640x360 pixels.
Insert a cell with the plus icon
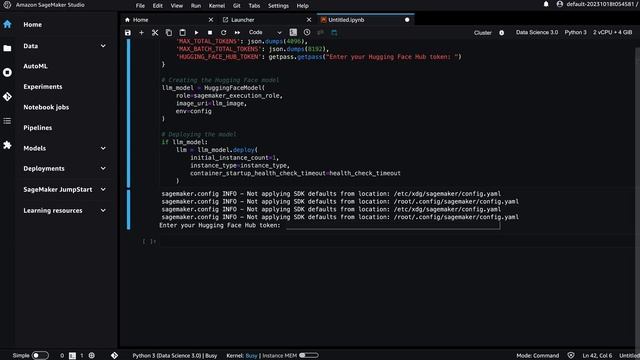click(x=142, y=32)
